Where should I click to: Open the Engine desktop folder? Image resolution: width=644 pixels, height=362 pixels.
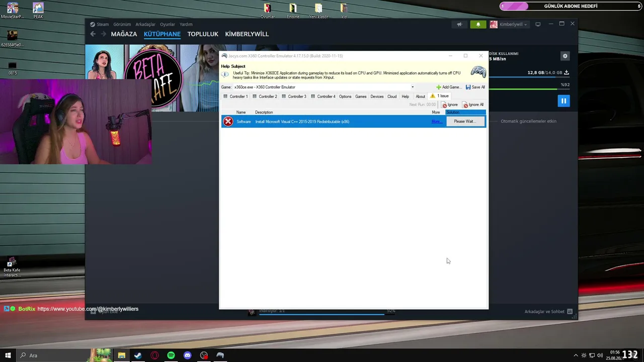coord(293,11)
